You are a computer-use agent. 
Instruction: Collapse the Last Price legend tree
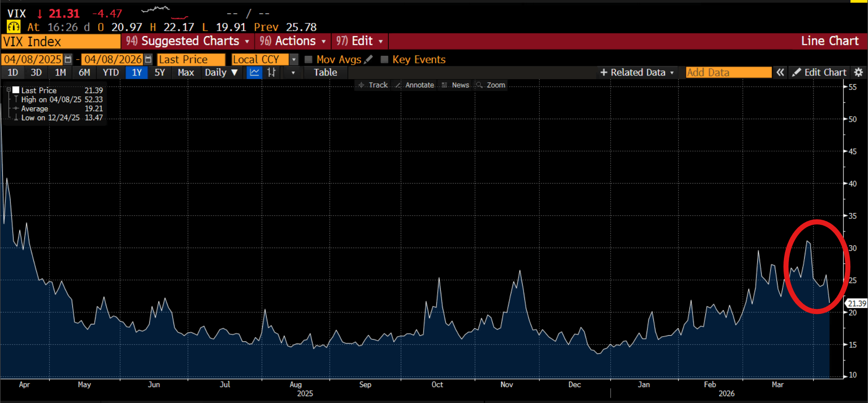(9, 90)
